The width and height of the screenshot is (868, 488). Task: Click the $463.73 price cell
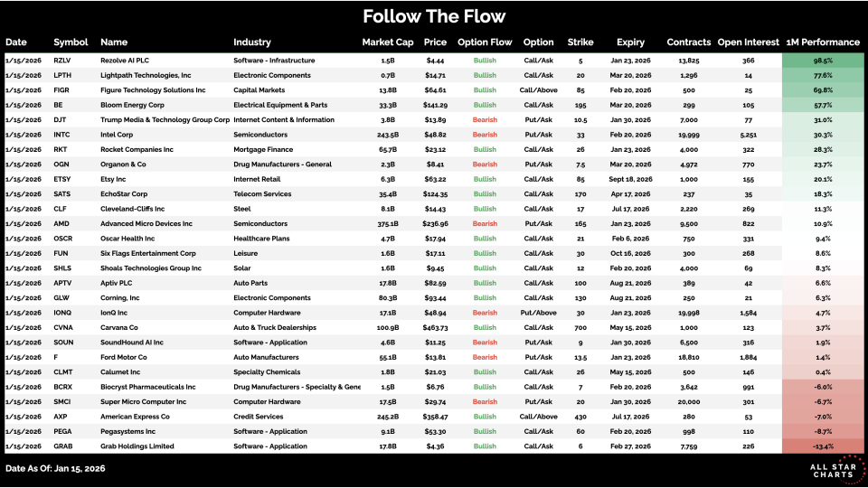[435, 328]
